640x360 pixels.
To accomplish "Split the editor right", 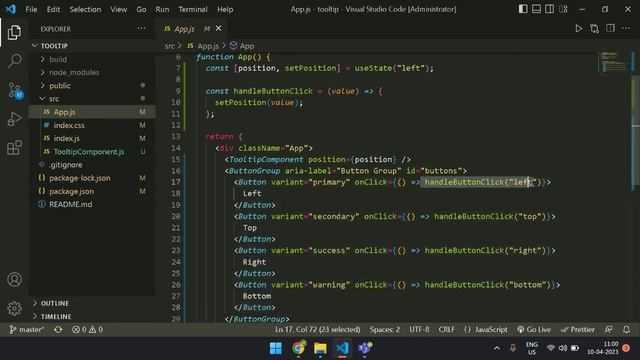I will [610, 28].
